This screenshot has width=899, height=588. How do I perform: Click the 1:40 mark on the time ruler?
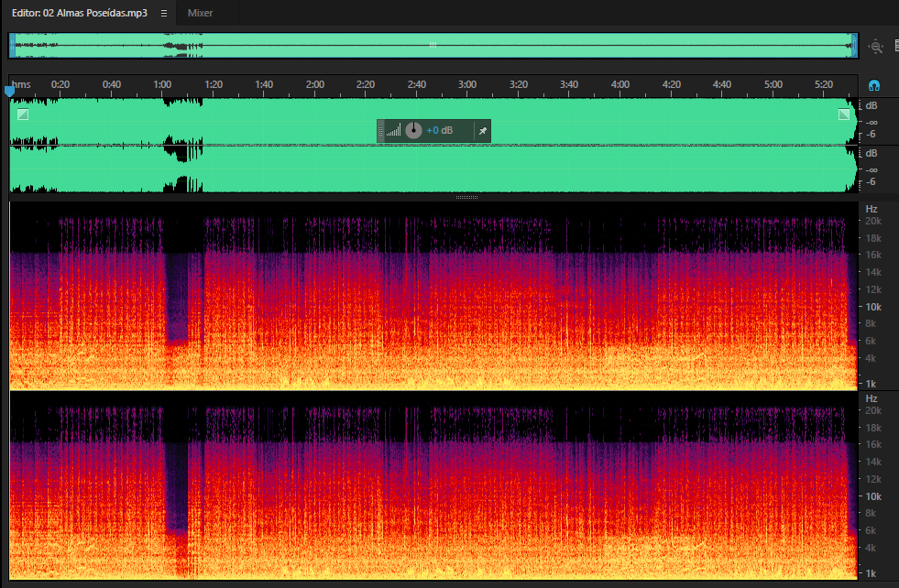tap(264, 84)
